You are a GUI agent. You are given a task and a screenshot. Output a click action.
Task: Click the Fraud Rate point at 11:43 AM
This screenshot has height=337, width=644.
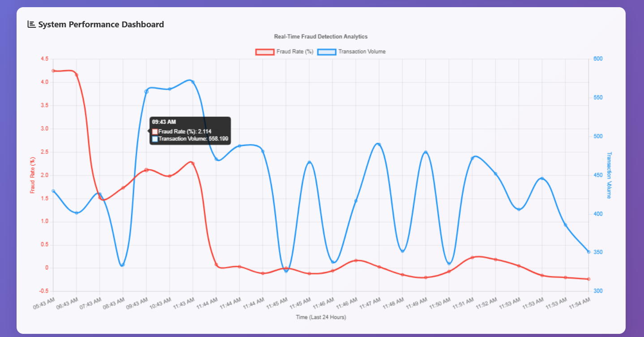[x=193, y=163]
